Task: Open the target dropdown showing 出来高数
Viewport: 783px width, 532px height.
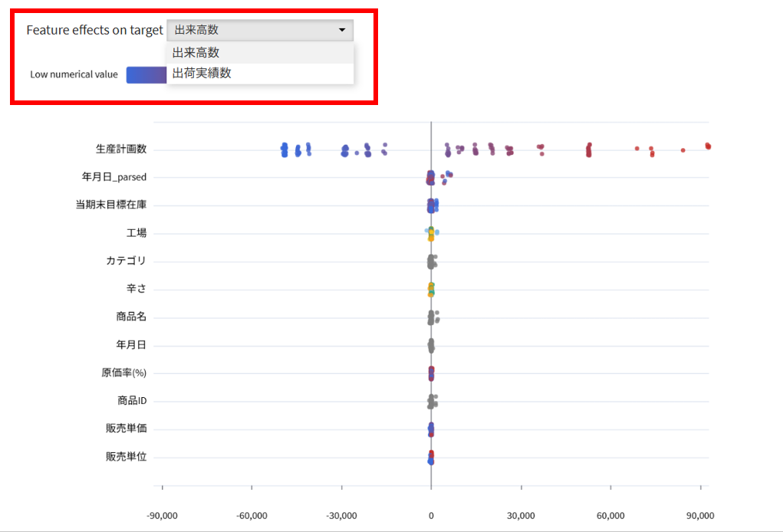Action: (260, 30)
